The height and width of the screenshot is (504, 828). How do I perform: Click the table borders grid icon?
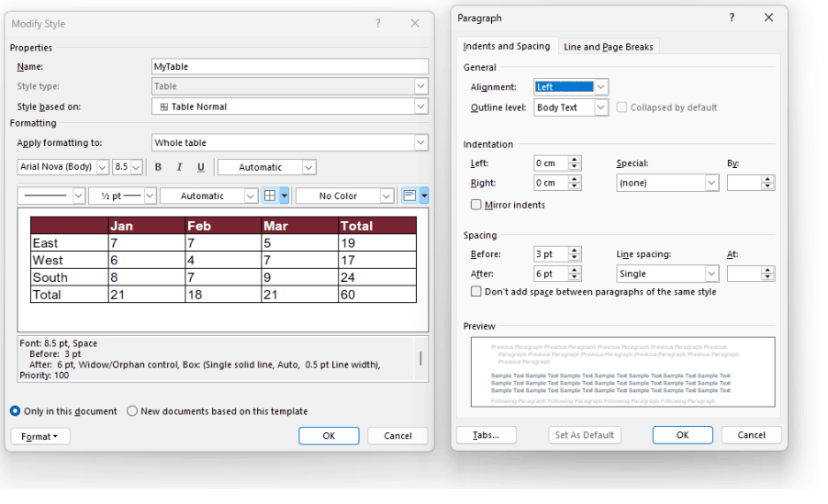(x=270, y=196)
